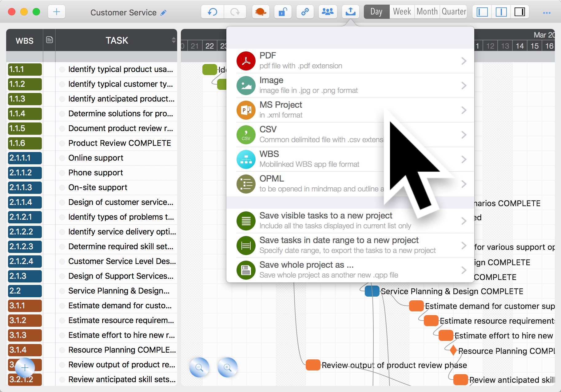561x392 pixels.
Task: Select green WBS cell 1.1.1
Action: [25, 70]
